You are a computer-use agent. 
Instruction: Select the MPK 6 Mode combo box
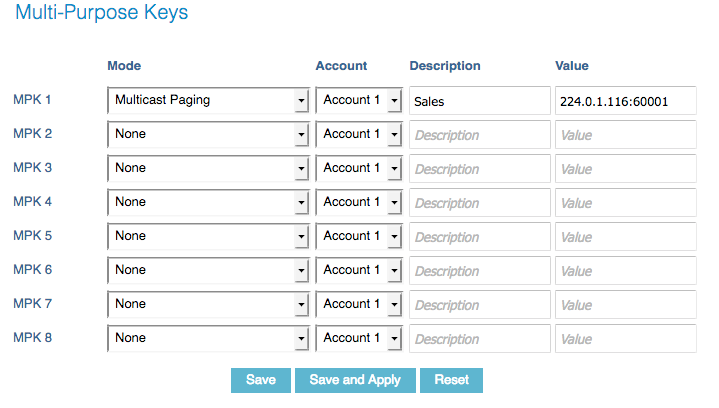coord(207,270)
